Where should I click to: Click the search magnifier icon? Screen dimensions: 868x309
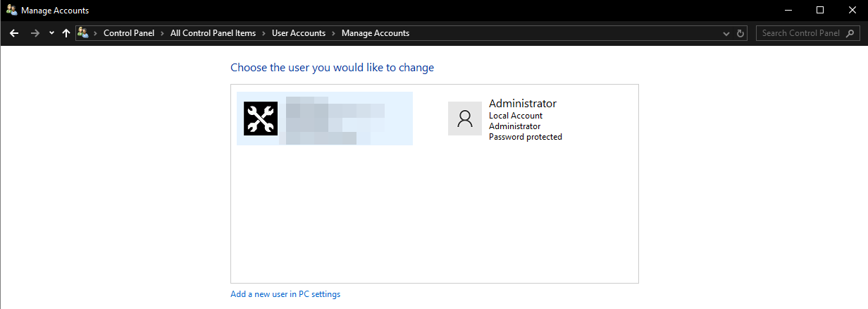[x=850, y=33]
